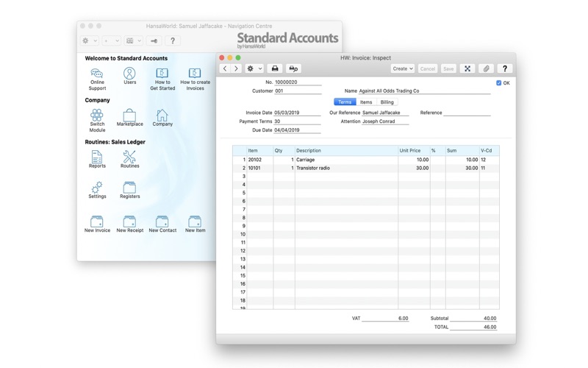Click the Our Reference field

pyautogui.click(x=385, y=113)
